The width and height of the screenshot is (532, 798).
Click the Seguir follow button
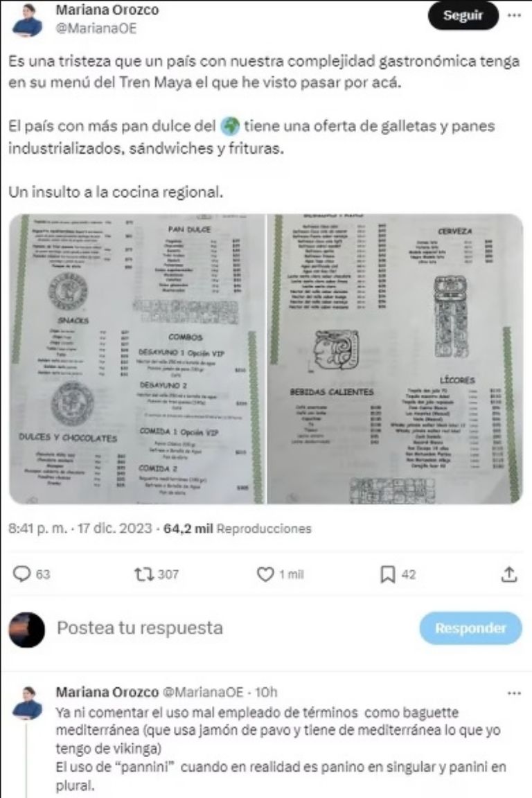[463, 15]
